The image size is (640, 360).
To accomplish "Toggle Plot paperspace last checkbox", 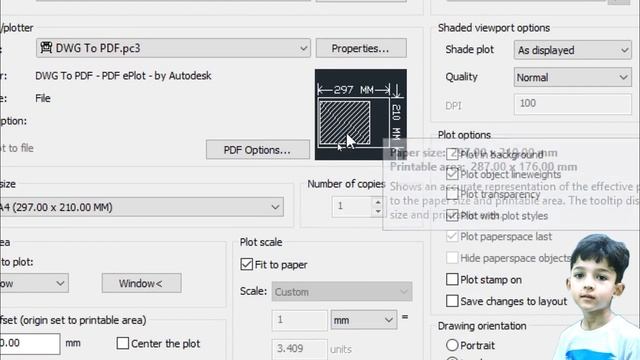I will pos(452,236).
